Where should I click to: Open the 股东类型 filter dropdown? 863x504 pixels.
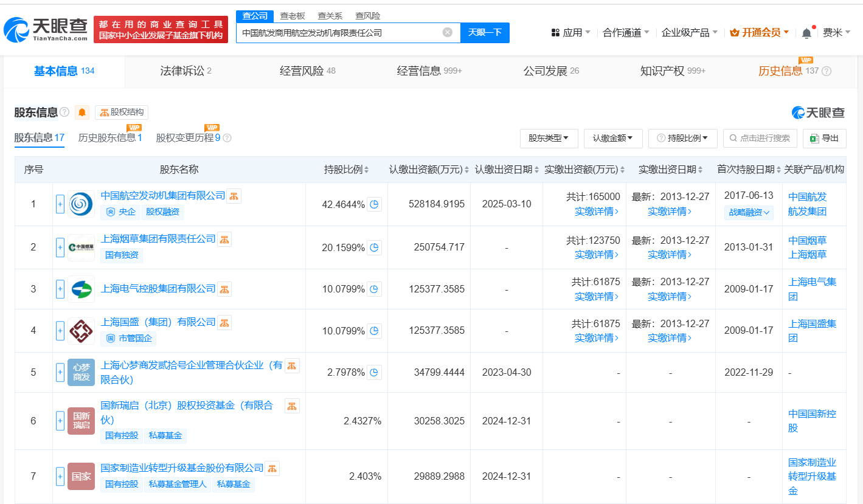(x=549, y=139)
